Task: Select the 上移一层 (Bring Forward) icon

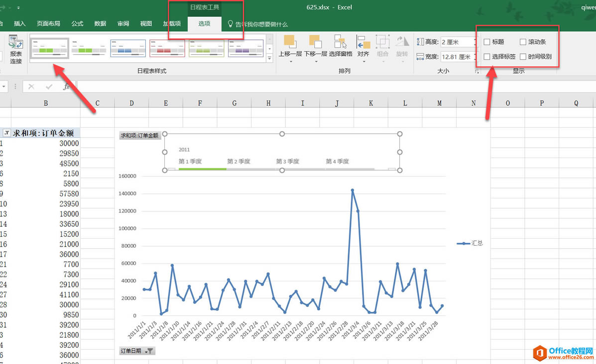Action: (x=289, y=42)
